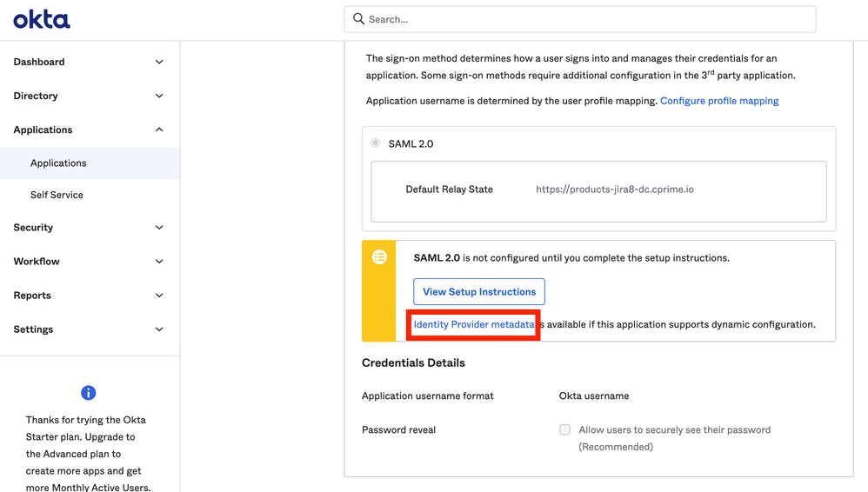Expand the Workflow menu chevron
The image size is (868, 492).
pyautogui.click(x=159, y=262)
